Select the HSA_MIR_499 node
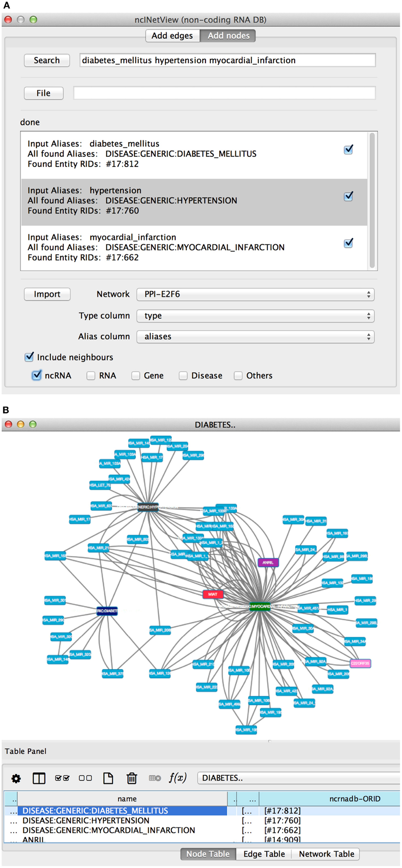 [x=229, y=704]
